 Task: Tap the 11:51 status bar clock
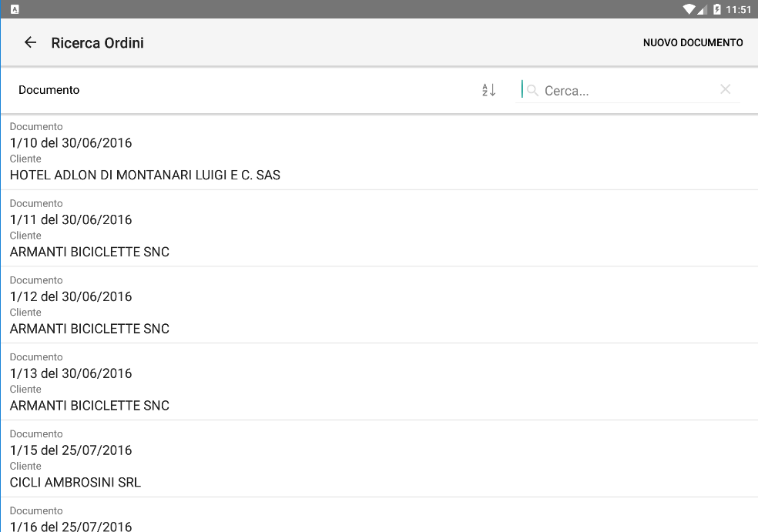[738, 9]
